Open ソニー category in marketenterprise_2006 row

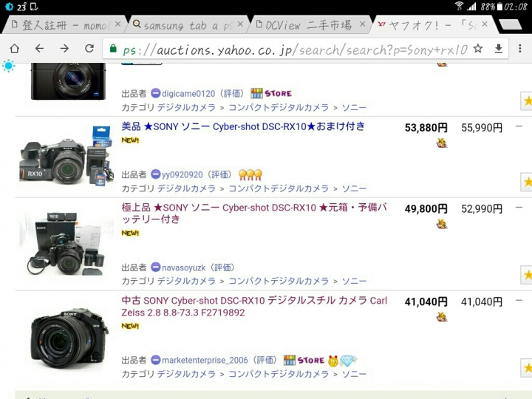[x=354, y=374]
